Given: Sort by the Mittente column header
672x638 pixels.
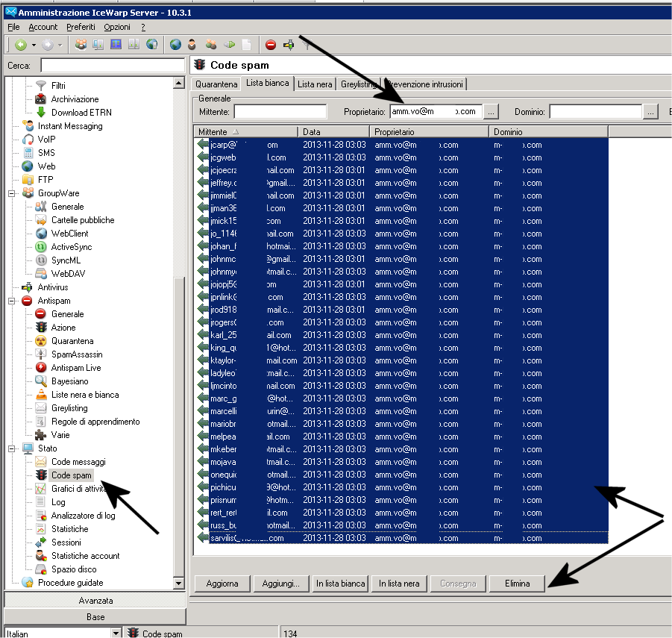Looking at the screenshot, I should (245, 131).
